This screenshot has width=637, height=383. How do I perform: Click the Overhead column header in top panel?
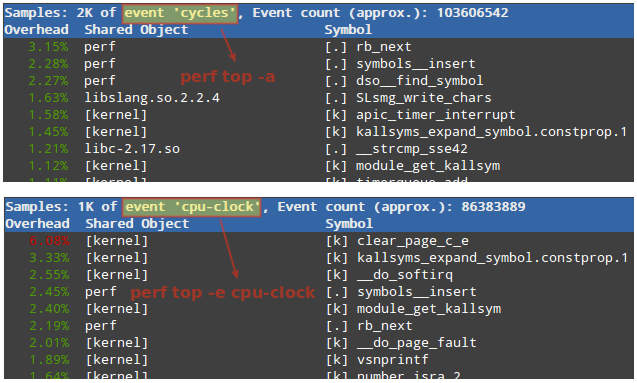coord(37,30)
